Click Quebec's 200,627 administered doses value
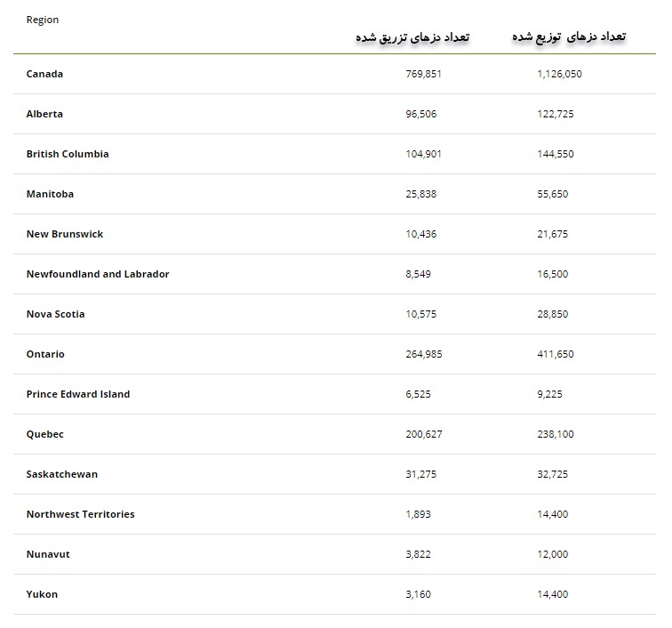Screen dimensions: 672x628 click(x=423, y=434)
